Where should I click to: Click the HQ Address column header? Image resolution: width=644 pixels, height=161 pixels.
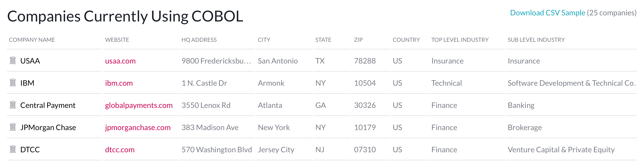coord(199,40)
